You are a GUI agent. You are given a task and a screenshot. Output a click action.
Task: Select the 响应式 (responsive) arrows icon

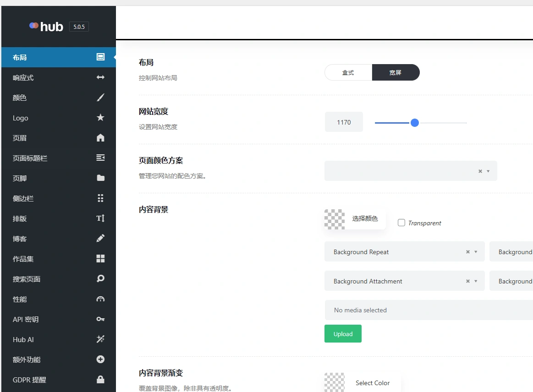(x=100, y=77)
